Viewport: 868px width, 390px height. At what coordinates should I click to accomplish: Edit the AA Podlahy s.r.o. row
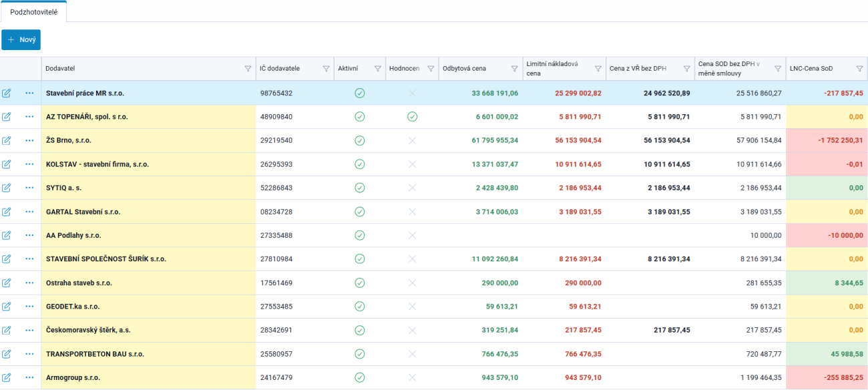click(x=7, y=235)
